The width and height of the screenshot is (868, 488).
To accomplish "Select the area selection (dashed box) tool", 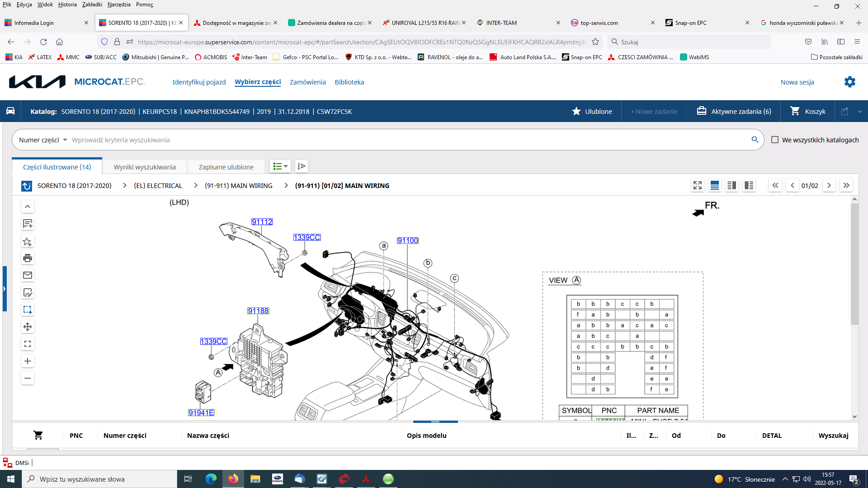I will (x=28, y=310).
